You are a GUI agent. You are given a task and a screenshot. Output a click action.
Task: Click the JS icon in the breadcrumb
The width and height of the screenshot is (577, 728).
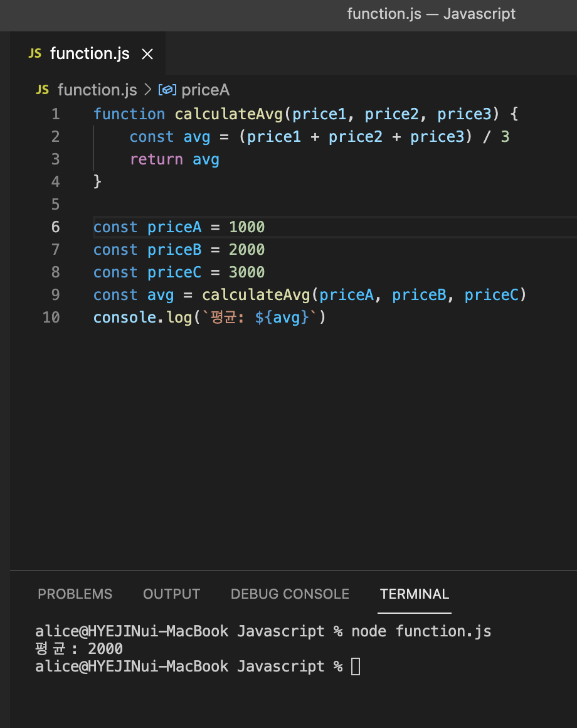[x=42, y=90]
